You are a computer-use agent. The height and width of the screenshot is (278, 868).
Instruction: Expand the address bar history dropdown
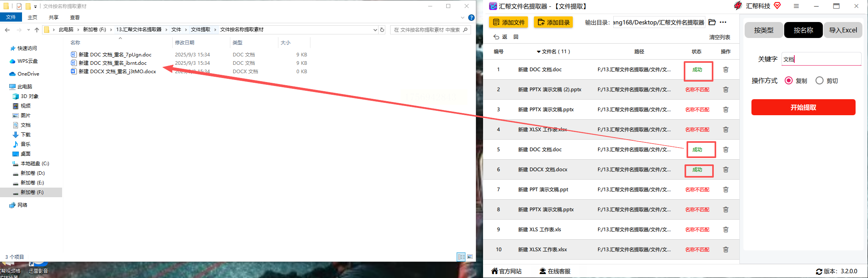pyautogui.click(x=375, y=30)
